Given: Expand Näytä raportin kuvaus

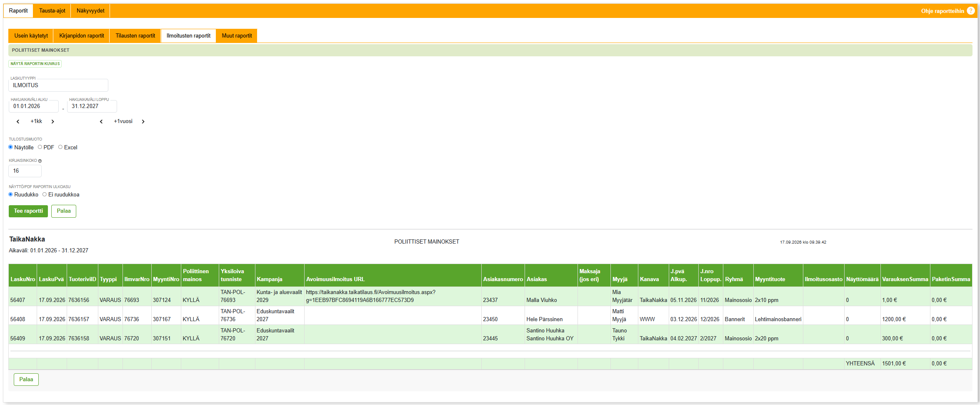Looking at the screenshot, I should 35,64.
